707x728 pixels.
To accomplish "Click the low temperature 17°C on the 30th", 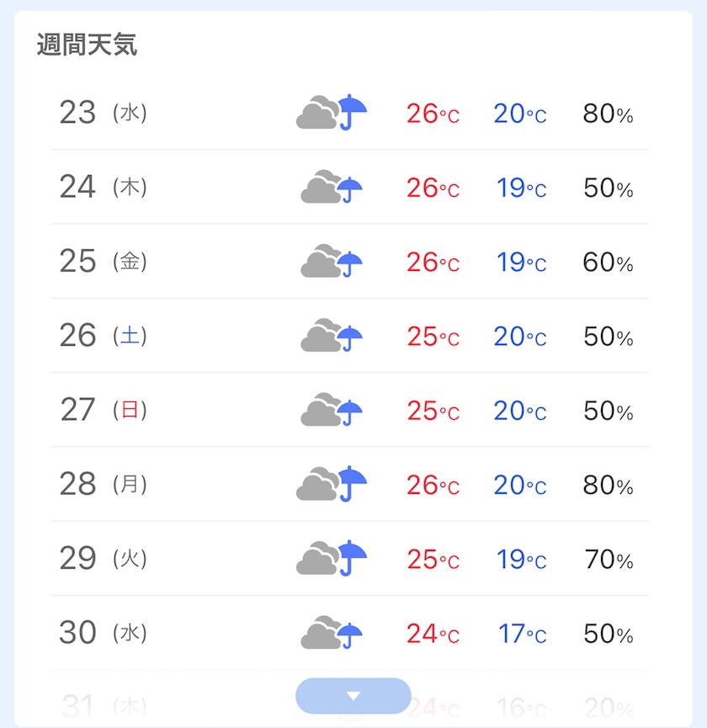I will [521, 633].
